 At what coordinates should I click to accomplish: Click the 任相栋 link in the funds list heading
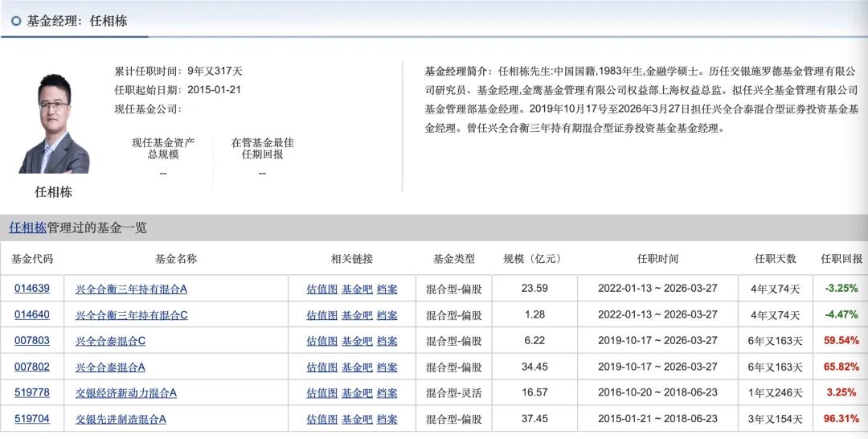click(x=27, y=228)
